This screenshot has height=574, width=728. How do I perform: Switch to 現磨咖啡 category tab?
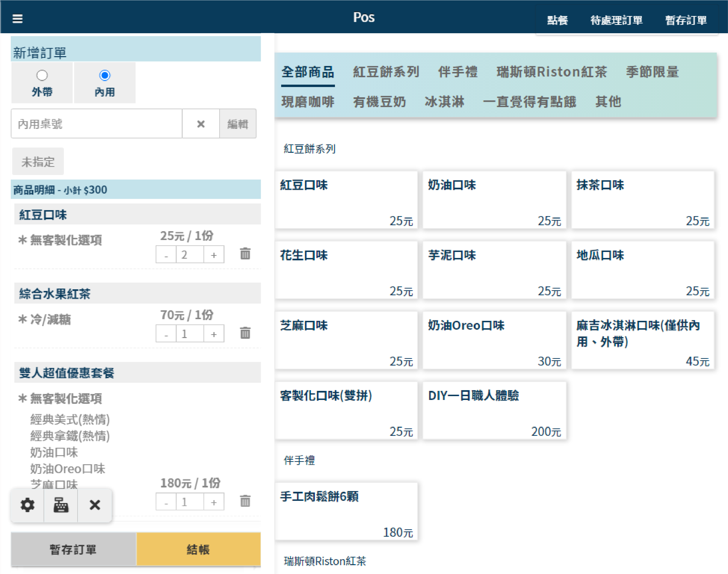pyautogui.click(x=307, y=102)
